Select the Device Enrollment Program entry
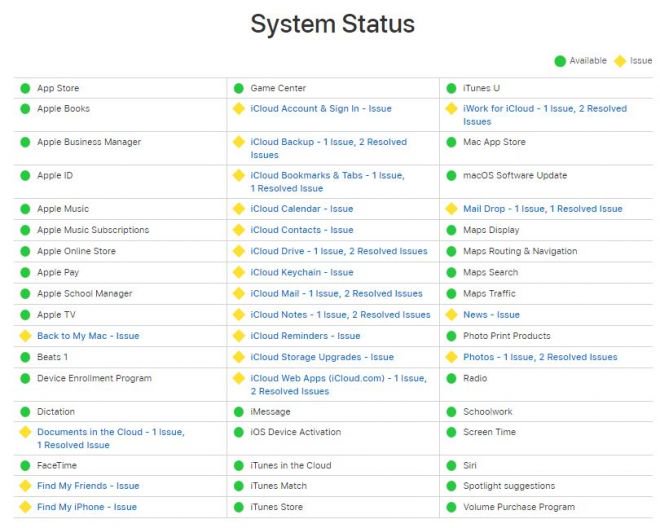The image size is (660, 528). click(94, 378)
